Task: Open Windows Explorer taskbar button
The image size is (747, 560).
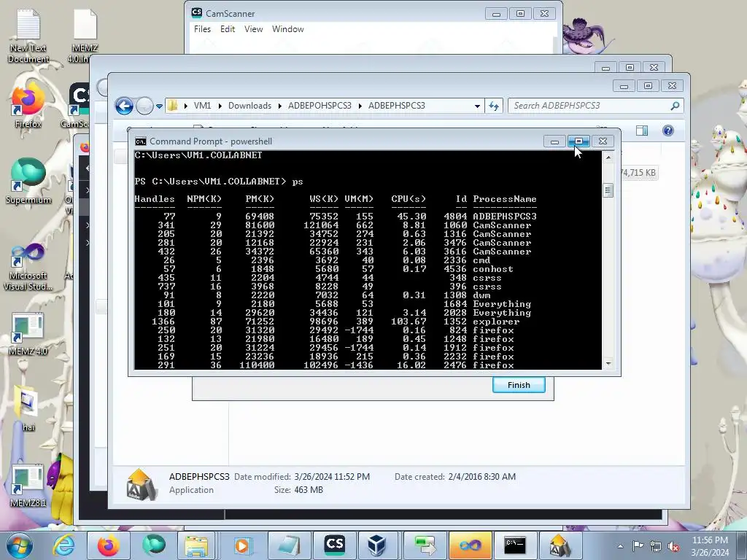Action: (x=196, y=545)
